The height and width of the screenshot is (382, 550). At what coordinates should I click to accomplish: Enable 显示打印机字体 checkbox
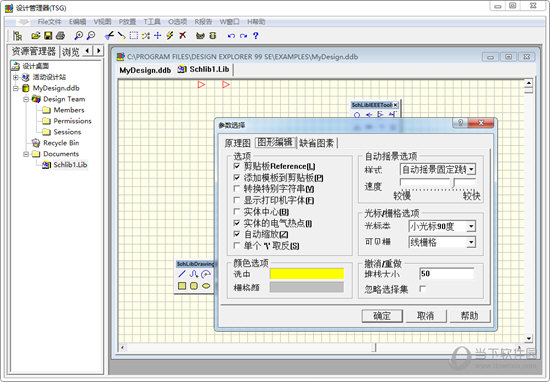(x=237, y=200)
